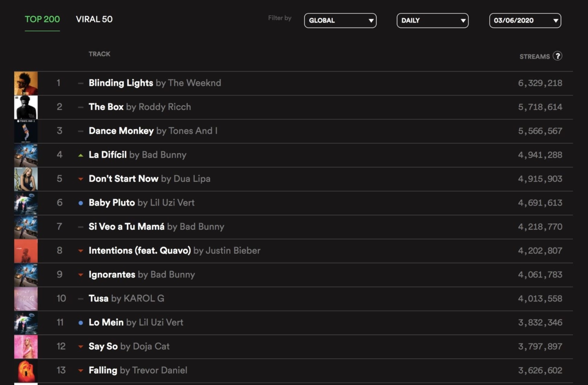This screenshot has width=588, height=385.
Task: Open the 03/06/2020 date picker dropdown
Action: coord(525,21)
